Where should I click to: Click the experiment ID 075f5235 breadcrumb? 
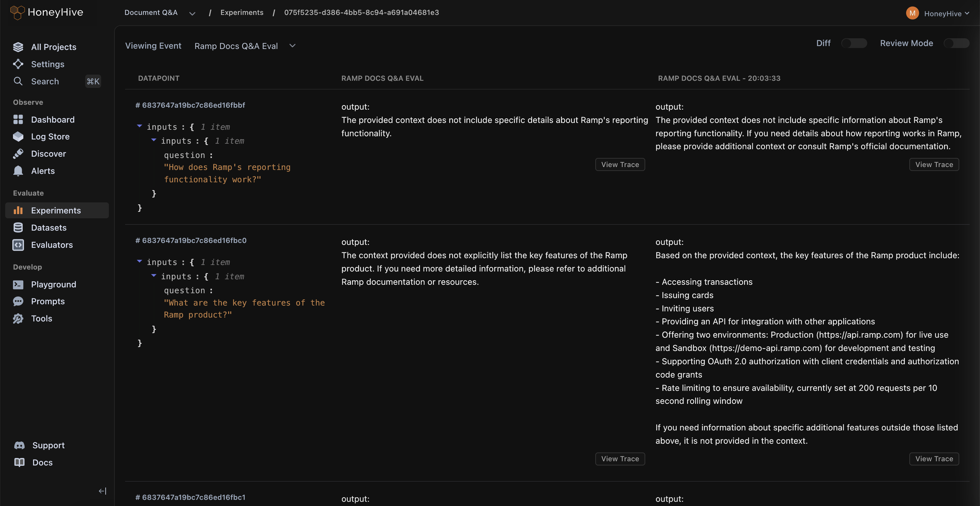tap(361, 13)
